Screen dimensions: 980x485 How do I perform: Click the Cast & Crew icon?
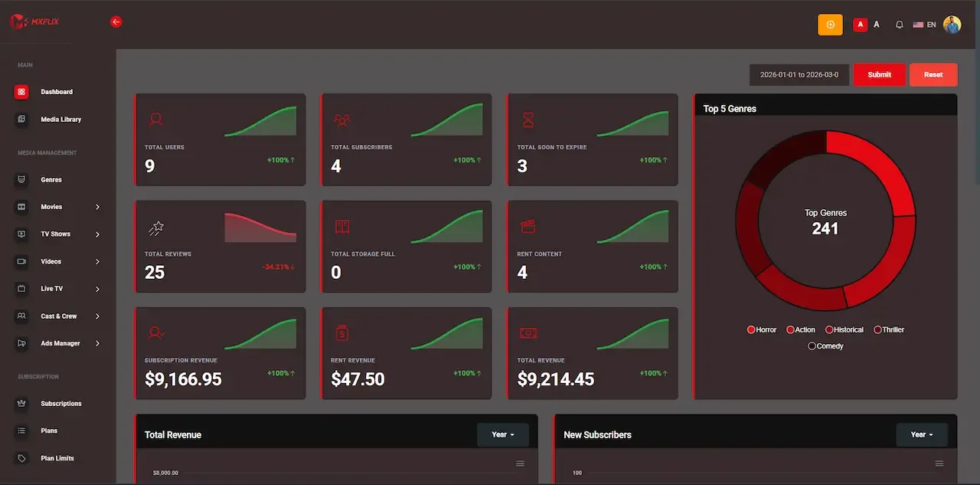(21, 316)
